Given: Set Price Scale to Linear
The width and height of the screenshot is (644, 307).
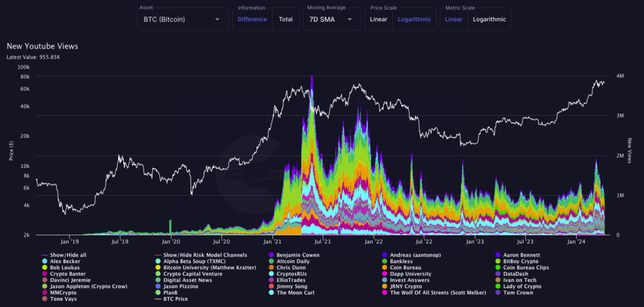Looking at the screenshot, I should (x=378, y=20).
